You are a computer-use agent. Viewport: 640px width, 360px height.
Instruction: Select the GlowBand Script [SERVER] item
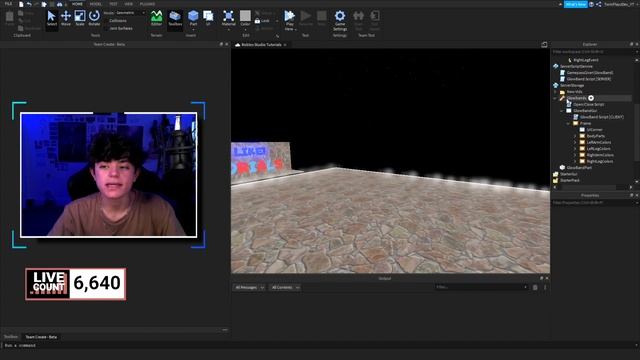point(589,79)
